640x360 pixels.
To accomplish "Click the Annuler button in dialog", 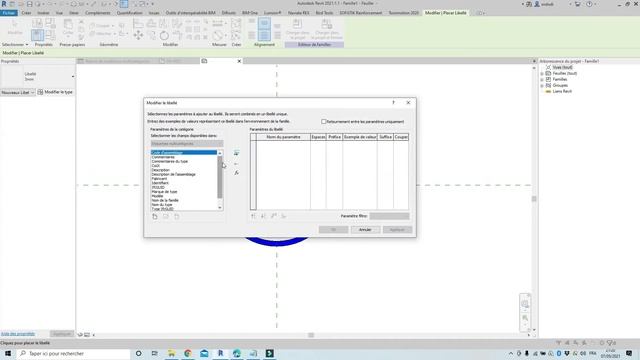I will coord(365,230).
